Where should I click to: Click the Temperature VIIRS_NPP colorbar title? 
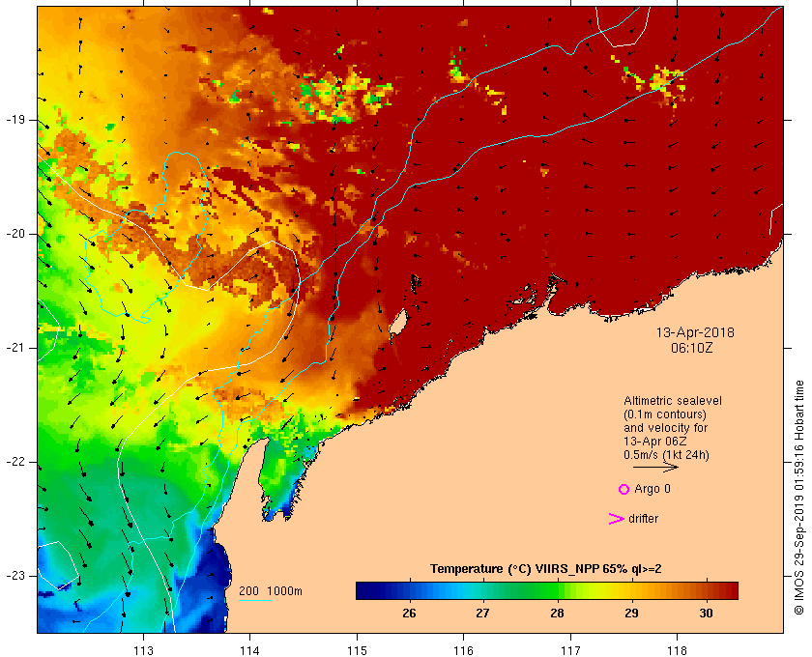(x=546, y=569)
